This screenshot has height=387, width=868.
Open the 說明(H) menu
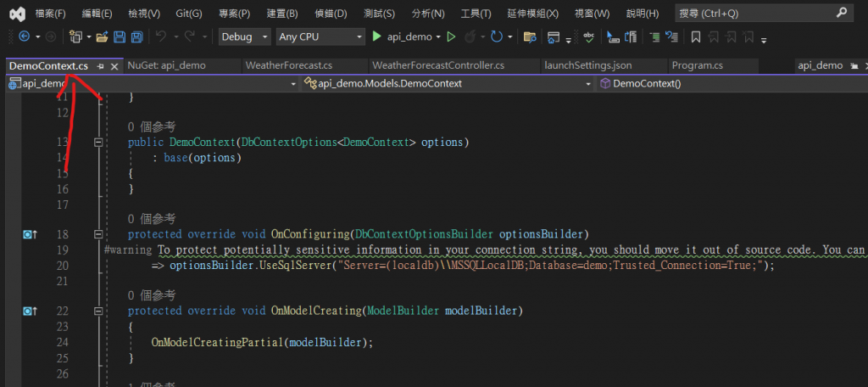click(643, 14)
